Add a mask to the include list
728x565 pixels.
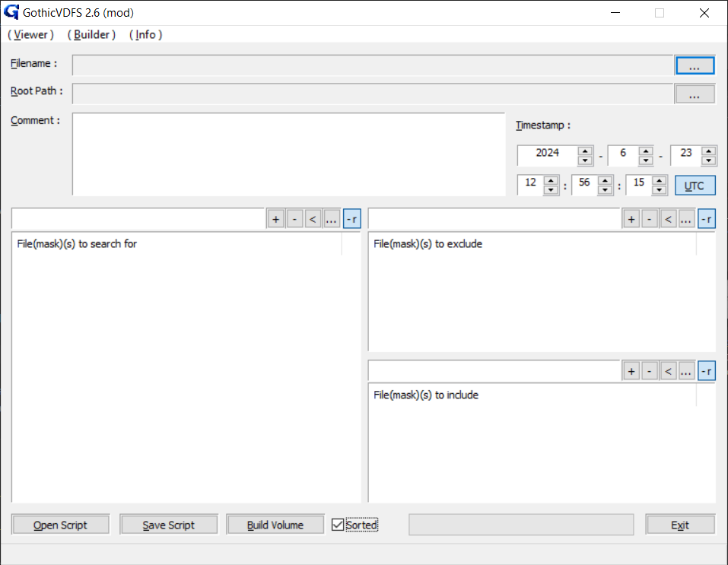[631, 371]
